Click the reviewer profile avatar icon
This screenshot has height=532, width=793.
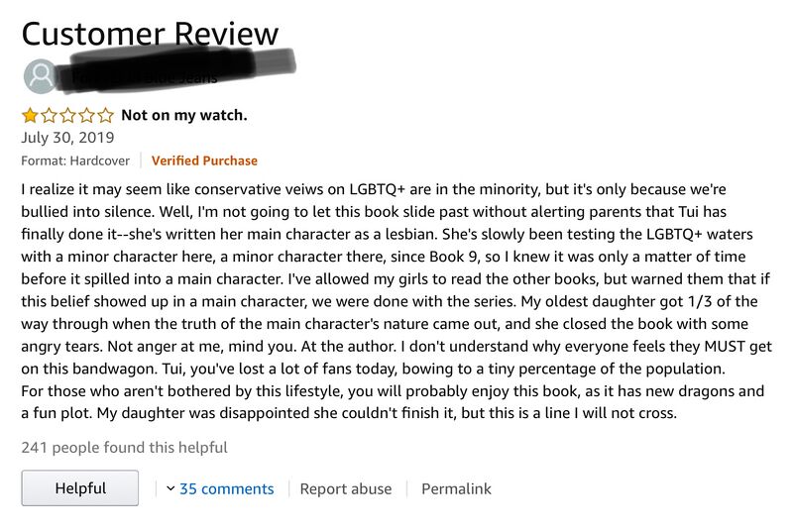[41, 77]
